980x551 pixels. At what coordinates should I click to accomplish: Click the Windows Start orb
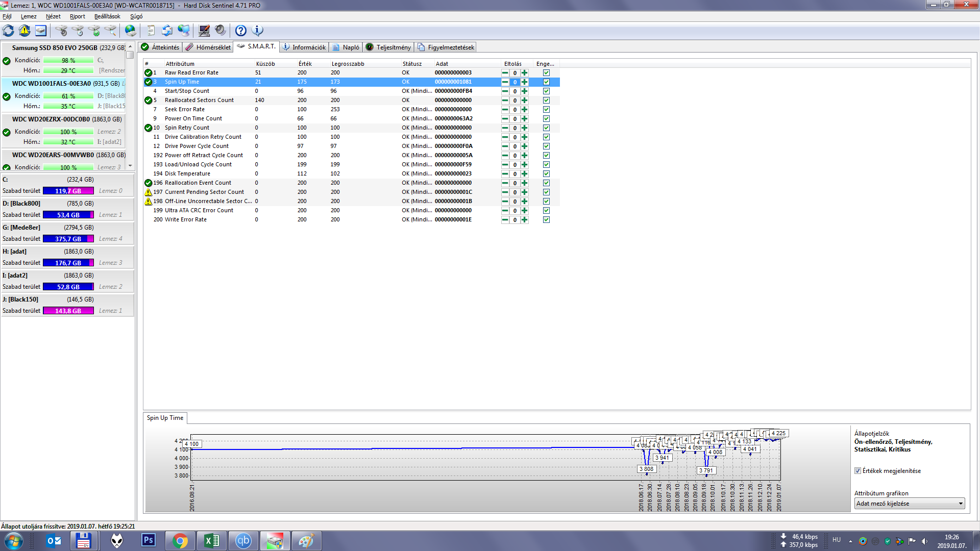[13, 541]
